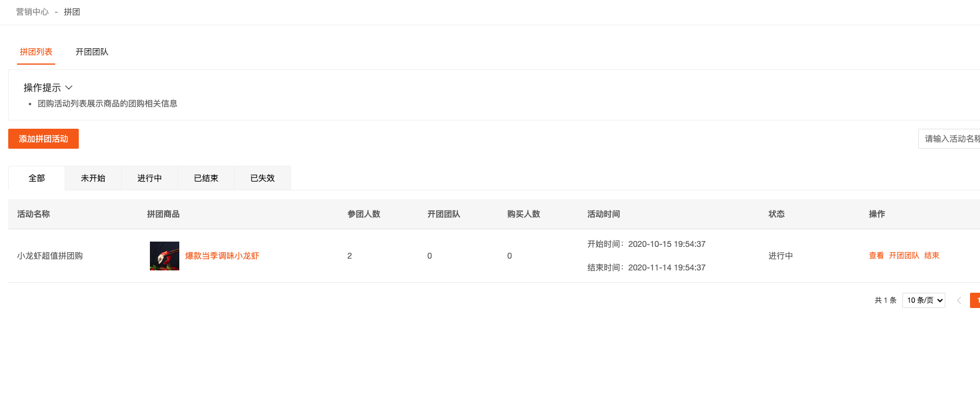This screenshot has width=980, height=415.
Task: Select the 已结束 filter tab
Action: [x=206, y=178]
